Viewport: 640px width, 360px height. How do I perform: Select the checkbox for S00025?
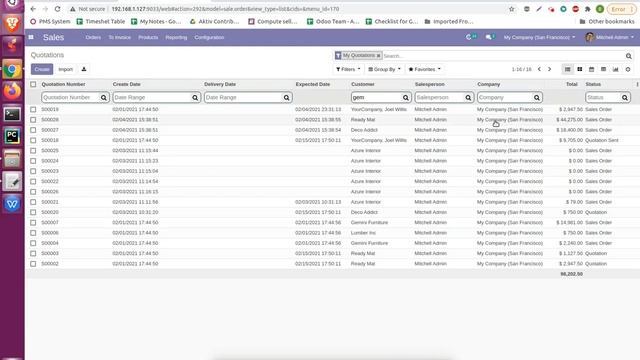(x=33, y=151)
